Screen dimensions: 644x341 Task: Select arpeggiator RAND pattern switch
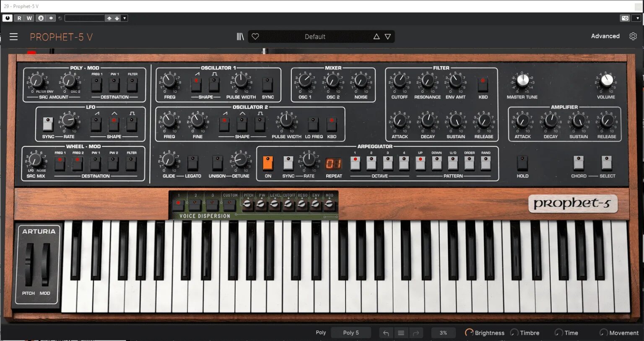point(486,163)
